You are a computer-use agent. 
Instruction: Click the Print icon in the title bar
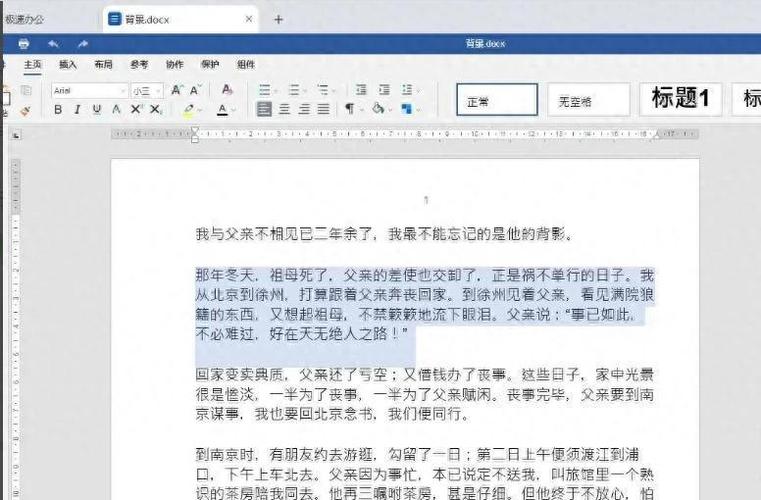tap(24, 44)
